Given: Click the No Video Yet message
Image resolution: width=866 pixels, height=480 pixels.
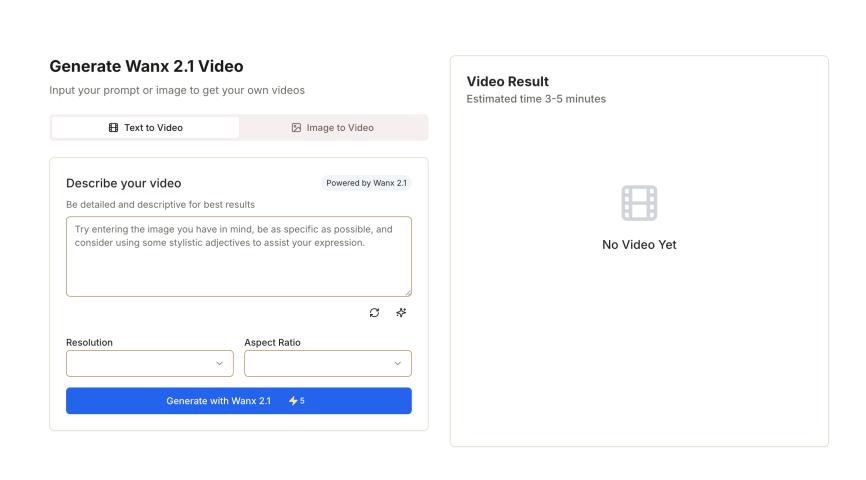Looking at the screenshot, I should (x=639, y=245).
